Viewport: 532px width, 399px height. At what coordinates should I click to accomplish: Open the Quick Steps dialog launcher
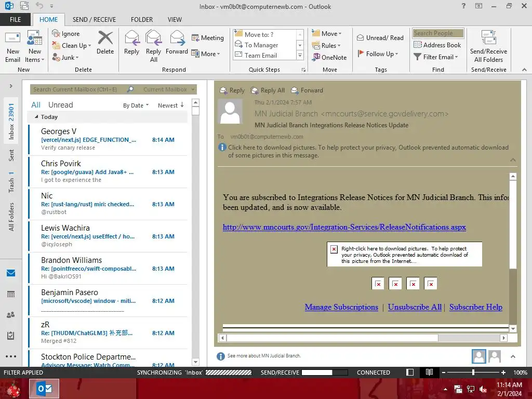click(303, 70)
